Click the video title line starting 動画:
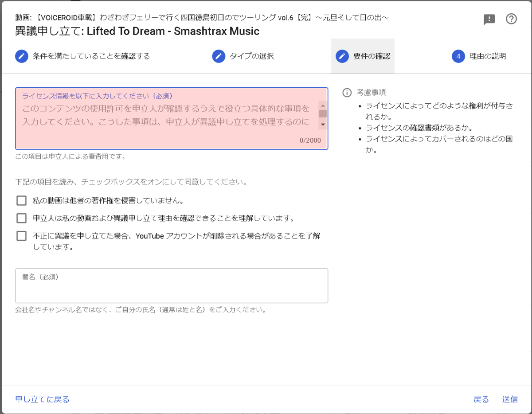532x414 pixels. tap(202, 17)
